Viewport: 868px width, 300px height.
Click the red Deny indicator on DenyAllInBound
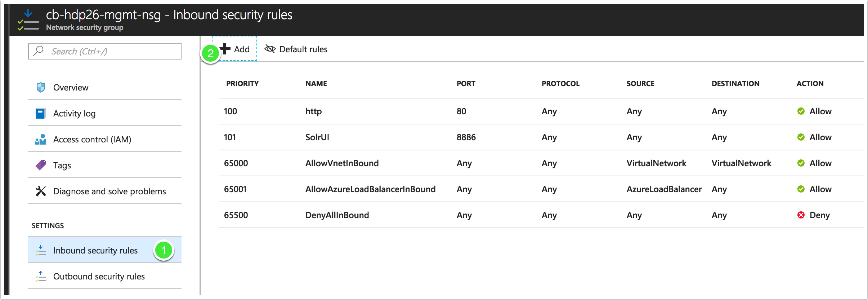[x=801, y=215]
